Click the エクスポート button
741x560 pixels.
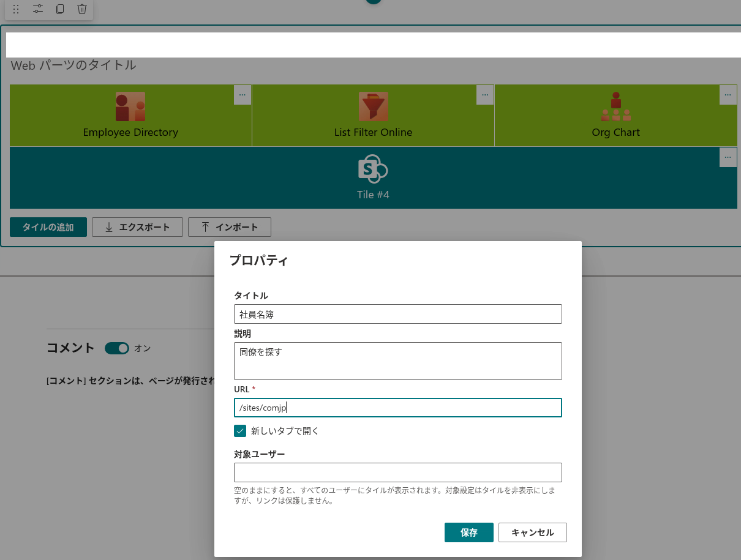(138, 227)
